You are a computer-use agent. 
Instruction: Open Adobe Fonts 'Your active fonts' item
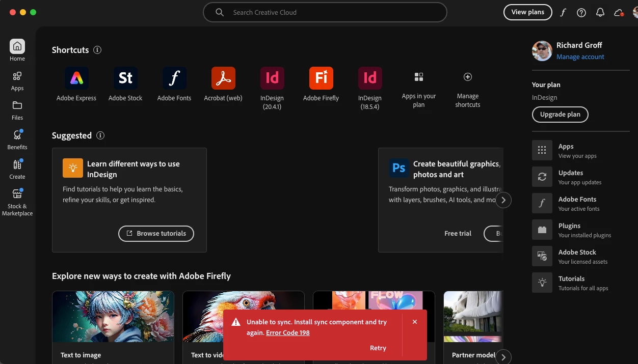pos(580,204)
